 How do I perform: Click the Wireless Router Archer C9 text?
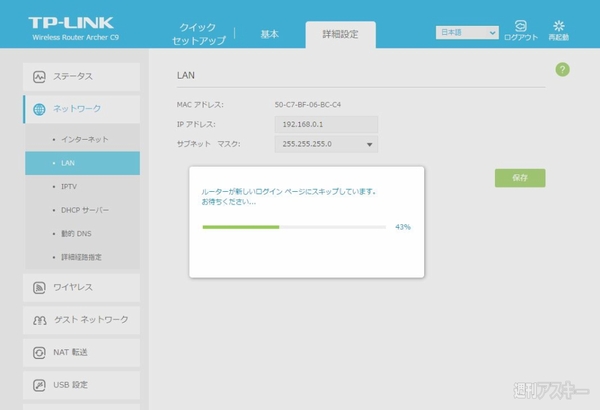tap(75, 38)
